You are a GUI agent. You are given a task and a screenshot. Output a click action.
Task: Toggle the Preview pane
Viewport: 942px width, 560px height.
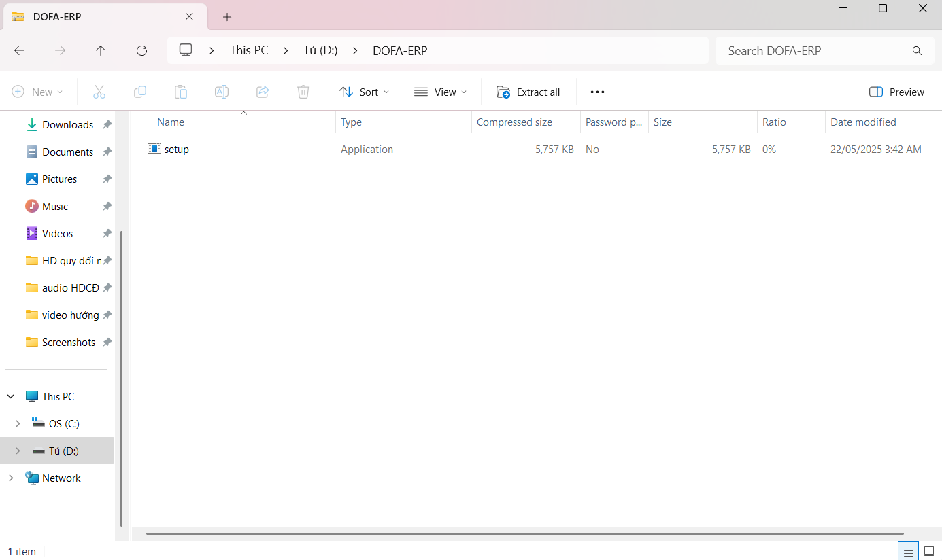[896, 92]
